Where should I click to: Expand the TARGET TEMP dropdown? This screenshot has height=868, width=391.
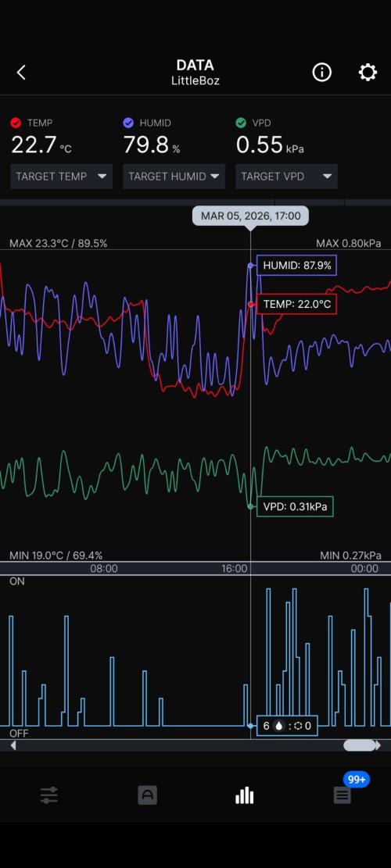coord(62,176)
